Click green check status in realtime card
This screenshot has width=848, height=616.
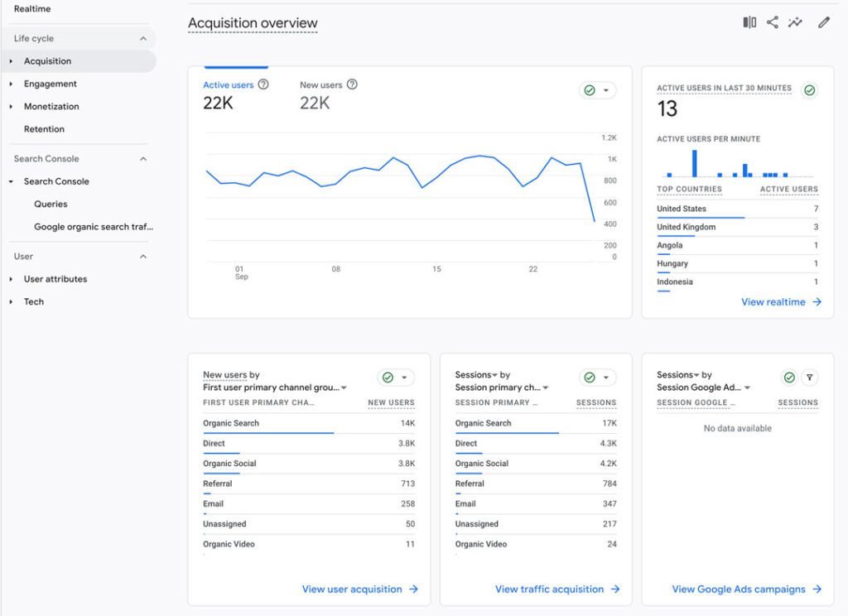[x=810, y=90]
